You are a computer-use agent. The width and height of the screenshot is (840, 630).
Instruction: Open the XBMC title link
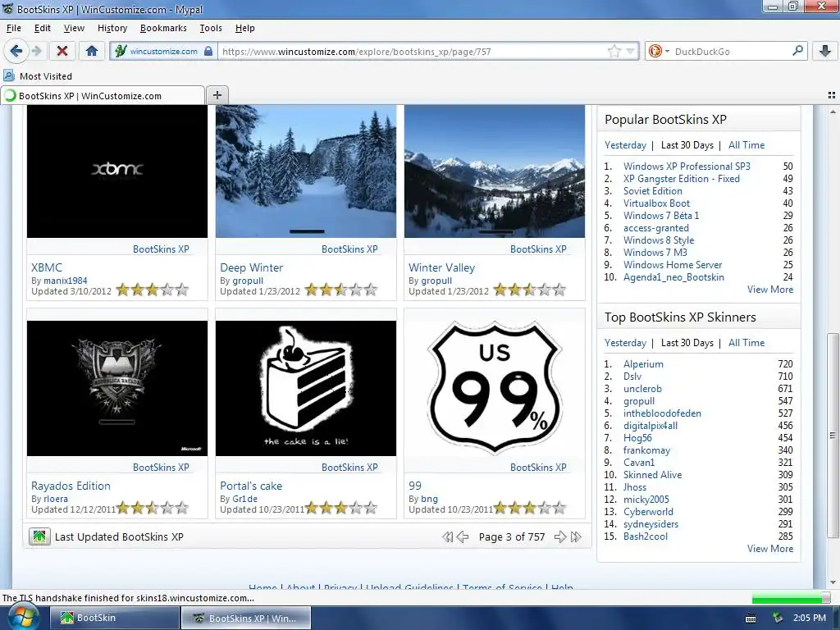pyautogui.click(x=47, y=267)
